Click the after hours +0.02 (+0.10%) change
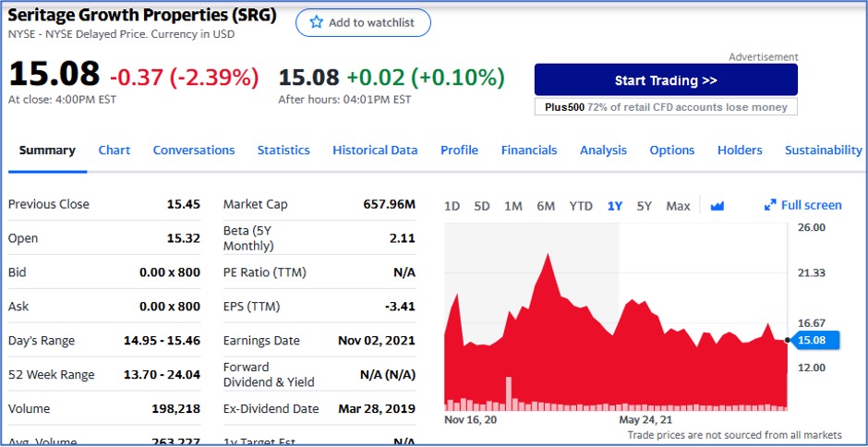868x447 pixels. (426, 77)
